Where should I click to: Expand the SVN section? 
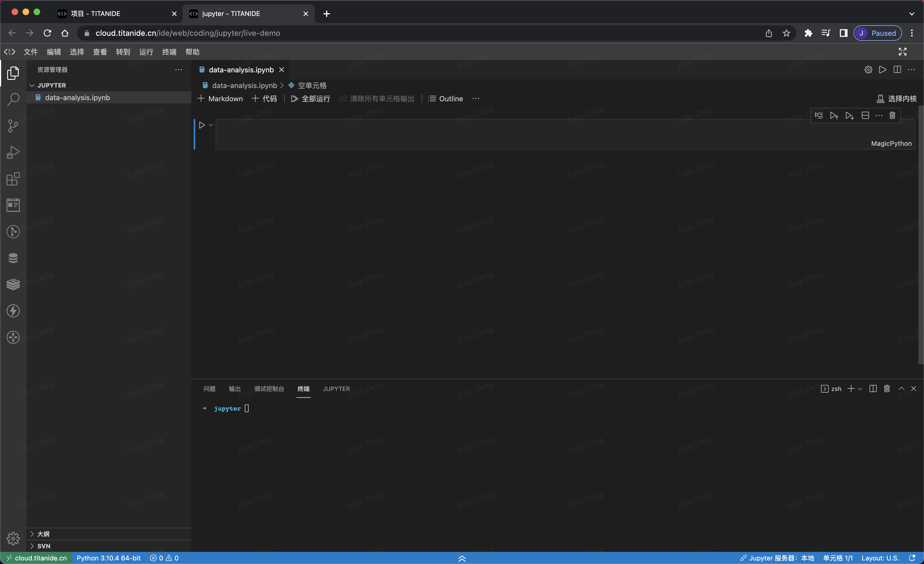(43, 546)
